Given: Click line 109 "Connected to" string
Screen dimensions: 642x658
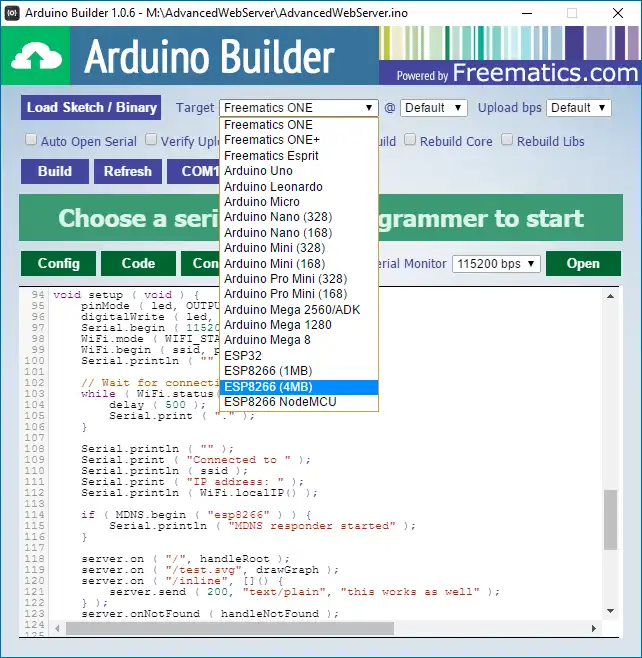Looking at the screenshot, I should 238,460.
